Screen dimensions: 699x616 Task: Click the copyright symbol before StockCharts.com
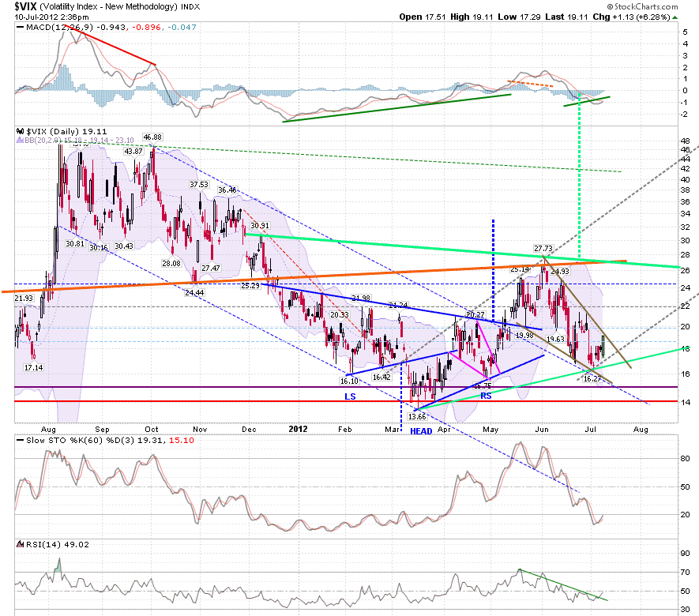(611, 6)
